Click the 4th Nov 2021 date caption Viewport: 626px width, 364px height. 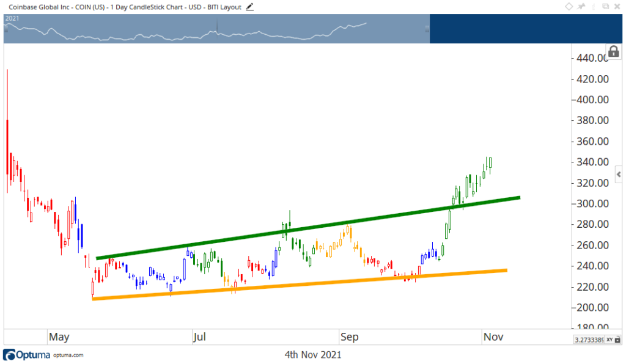(313, 355)
